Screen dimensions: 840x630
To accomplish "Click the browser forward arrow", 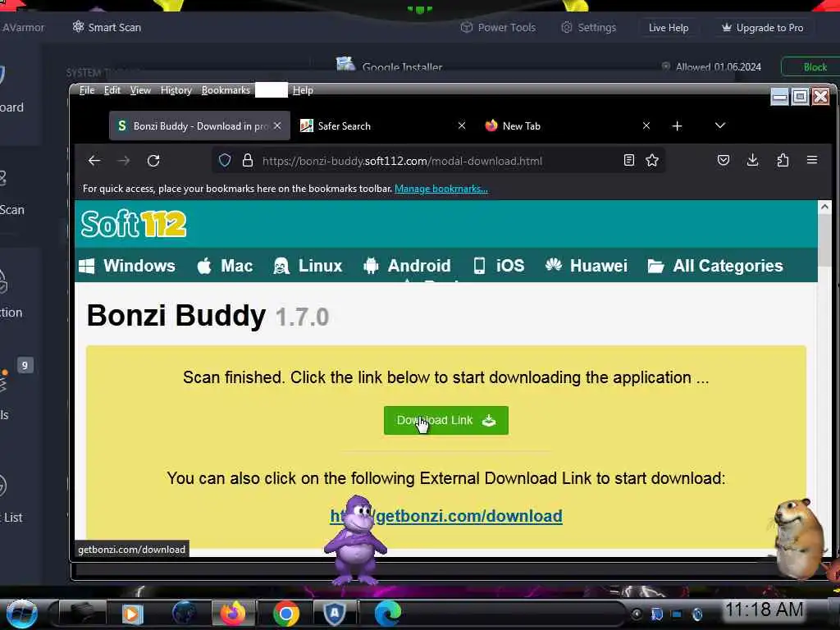I will [x=124, y=161].
